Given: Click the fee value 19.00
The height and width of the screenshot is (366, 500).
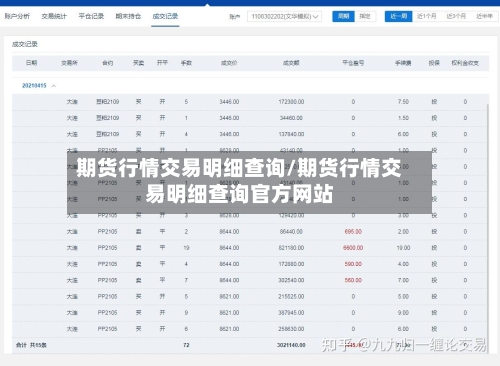Looking at the screenshot, I should [x=403, y=248].
